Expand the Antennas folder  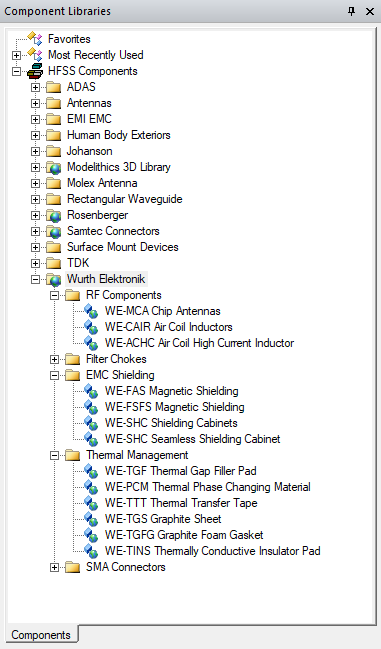pyautogui.click(x=35, y=103)
